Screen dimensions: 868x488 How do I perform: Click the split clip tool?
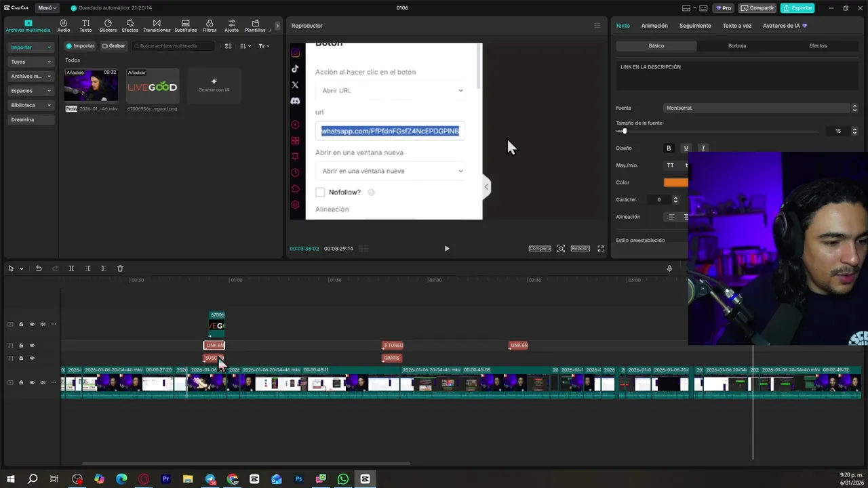pos(71,268)
